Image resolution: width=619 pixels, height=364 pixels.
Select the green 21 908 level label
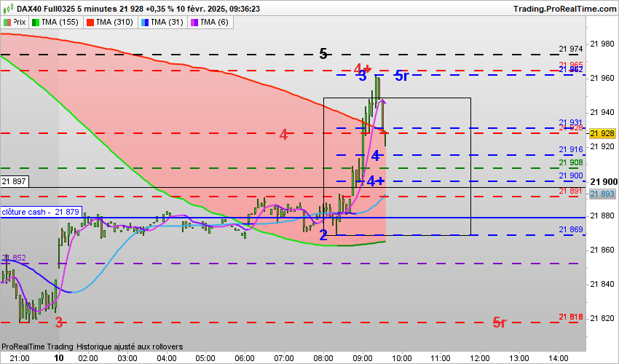pyautogui.click(x=570, y=162)
